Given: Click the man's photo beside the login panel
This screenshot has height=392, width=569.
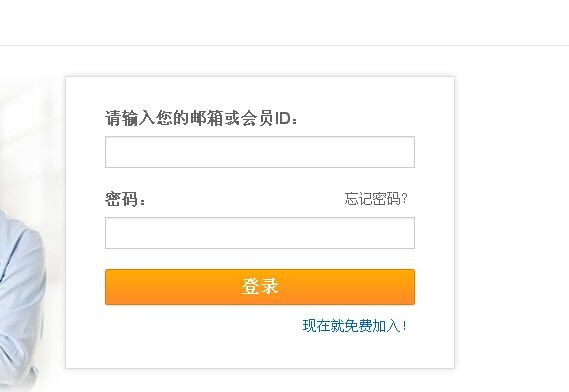Looking at the screenshot, I should click(22, 298).
